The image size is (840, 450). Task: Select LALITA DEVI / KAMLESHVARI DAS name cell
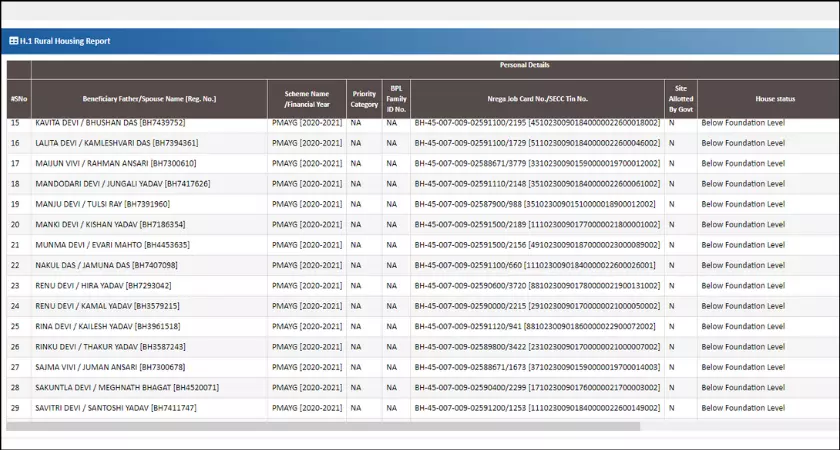click(x=117, y=143)
